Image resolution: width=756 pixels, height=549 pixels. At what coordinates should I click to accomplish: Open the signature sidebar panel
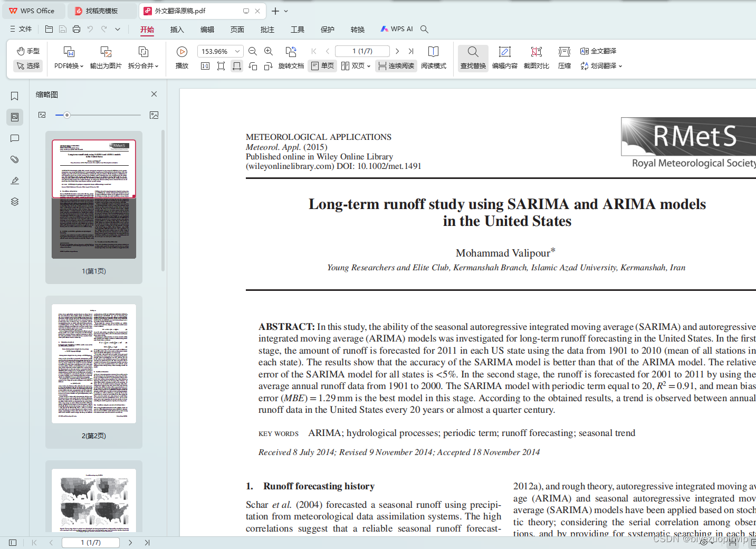pos(15,181)
